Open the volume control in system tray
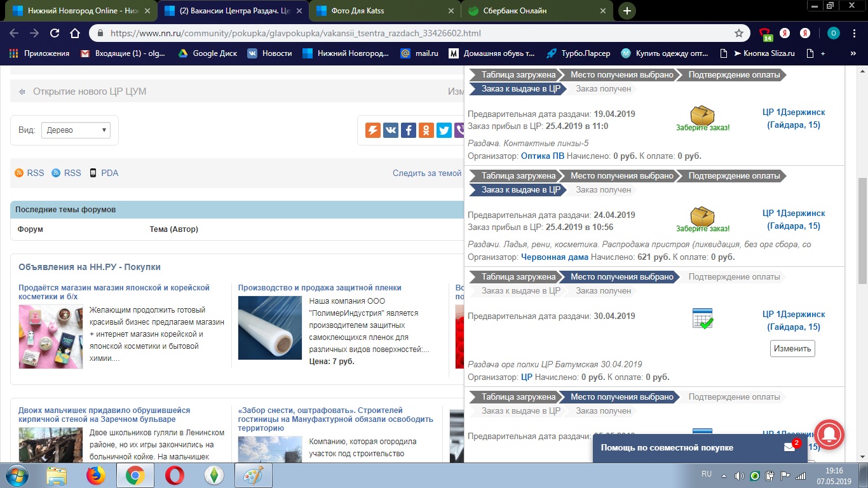Viewport: 868px width, 488px height. (x=739, y=475)
